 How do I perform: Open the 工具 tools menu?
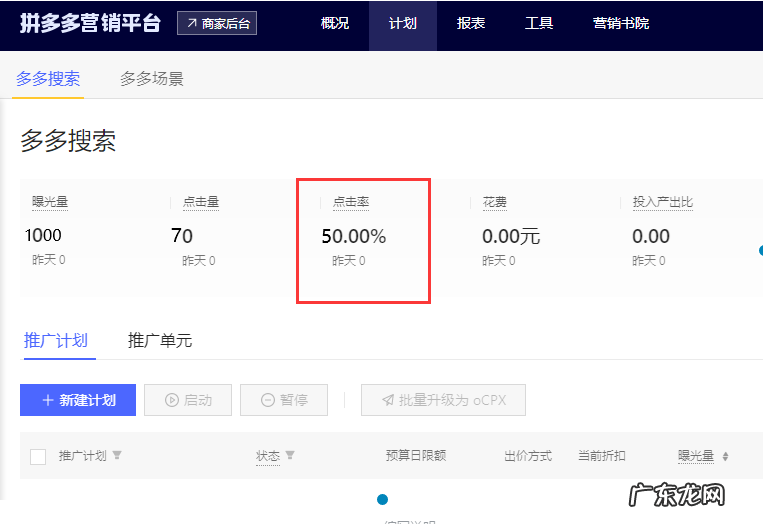[x=539, y=23]
